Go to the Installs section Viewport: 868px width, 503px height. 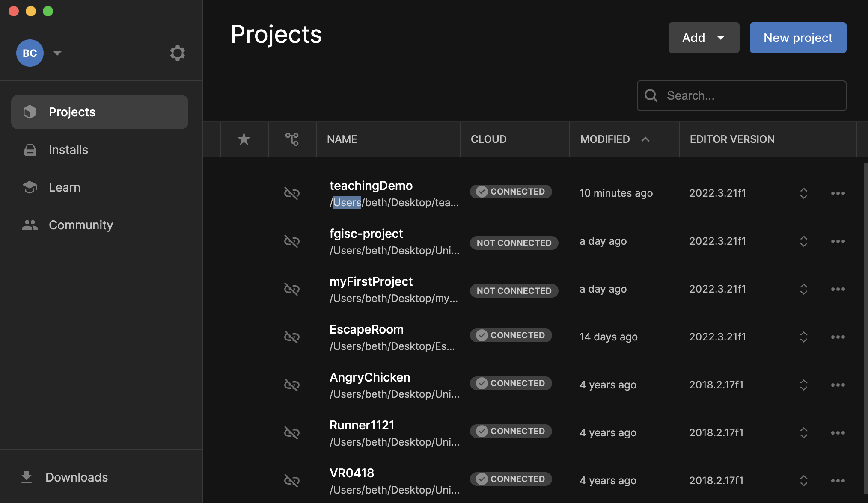[x=68, y=150]
